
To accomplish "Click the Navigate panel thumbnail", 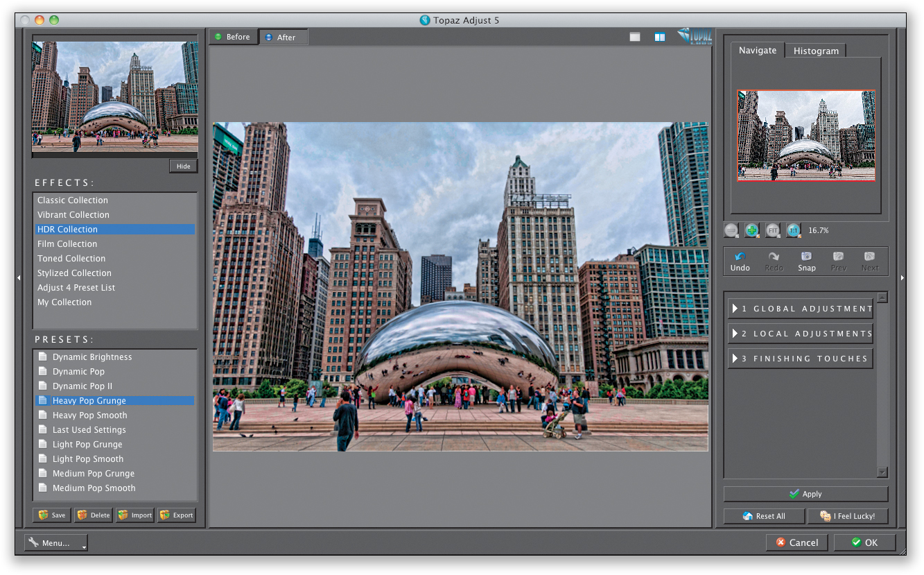I will click(x=806, y=135).
